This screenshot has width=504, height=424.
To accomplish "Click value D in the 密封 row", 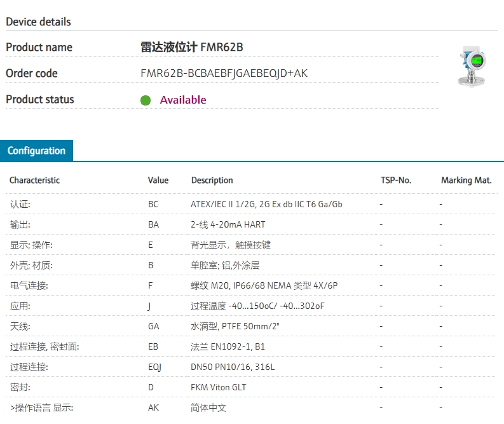I will 151,387.
